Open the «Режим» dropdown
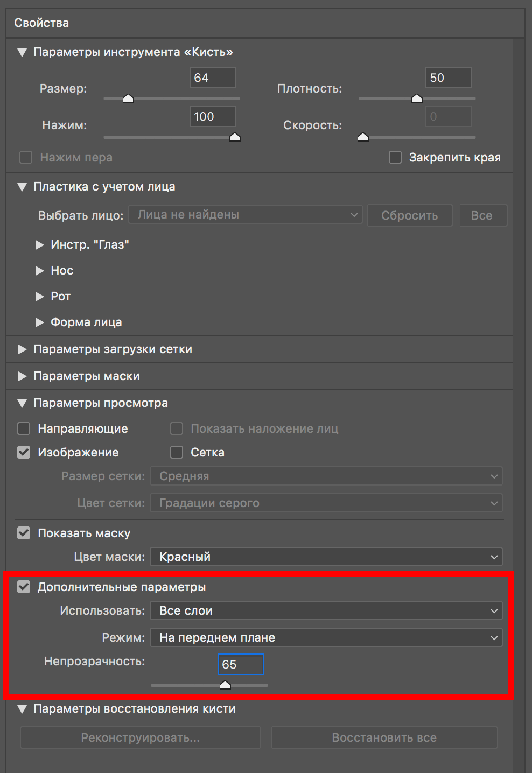 click(326, 637)
